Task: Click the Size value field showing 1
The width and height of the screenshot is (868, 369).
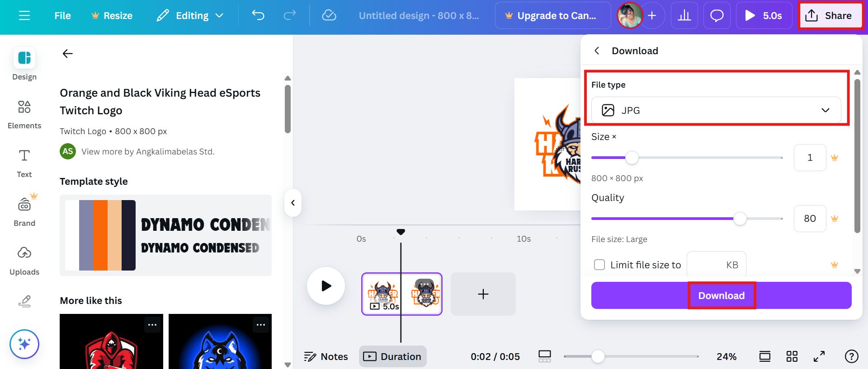Action: pyautogui.click(x=810, y=158)
